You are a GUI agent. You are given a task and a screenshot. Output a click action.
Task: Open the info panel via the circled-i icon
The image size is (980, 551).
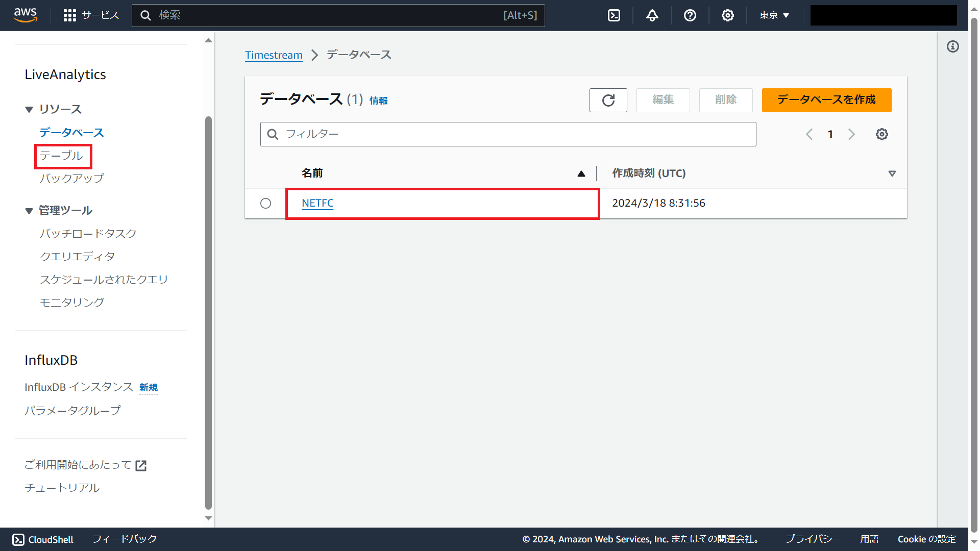[952, 46]
